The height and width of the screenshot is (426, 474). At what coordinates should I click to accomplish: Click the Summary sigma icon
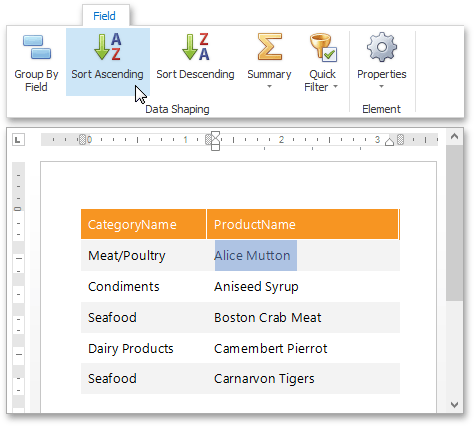[270, 46]
